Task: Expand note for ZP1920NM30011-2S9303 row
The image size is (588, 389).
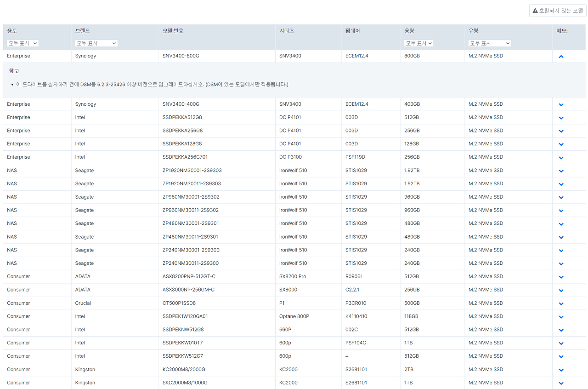Action: 561,184
